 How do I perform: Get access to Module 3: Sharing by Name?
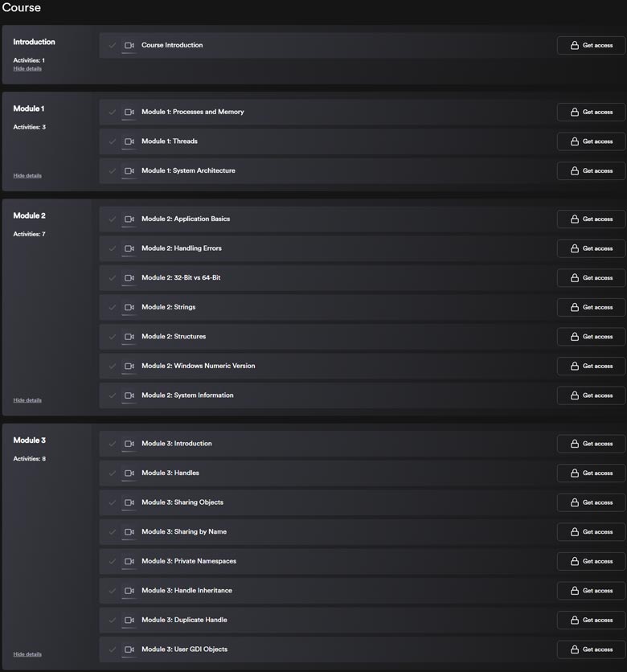pyautogui.click(x=592, y=532)
